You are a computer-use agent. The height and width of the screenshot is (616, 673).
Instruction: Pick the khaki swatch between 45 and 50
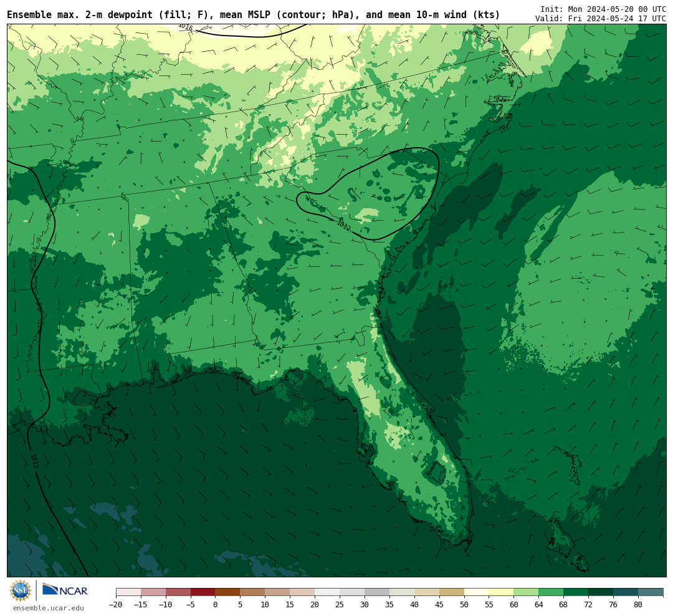[452, 592]
